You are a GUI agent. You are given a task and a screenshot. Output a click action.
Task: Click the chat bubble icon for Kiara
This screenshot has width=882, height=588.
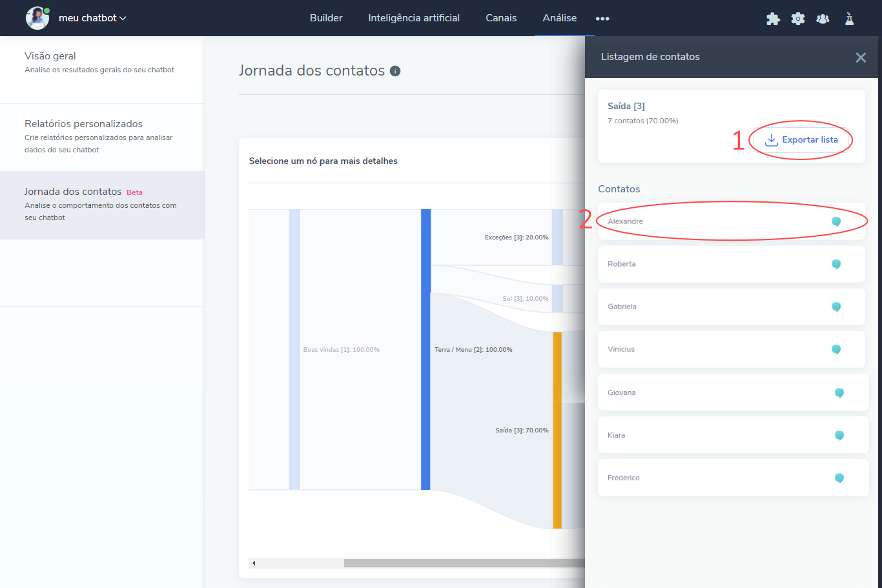point(839,436)
